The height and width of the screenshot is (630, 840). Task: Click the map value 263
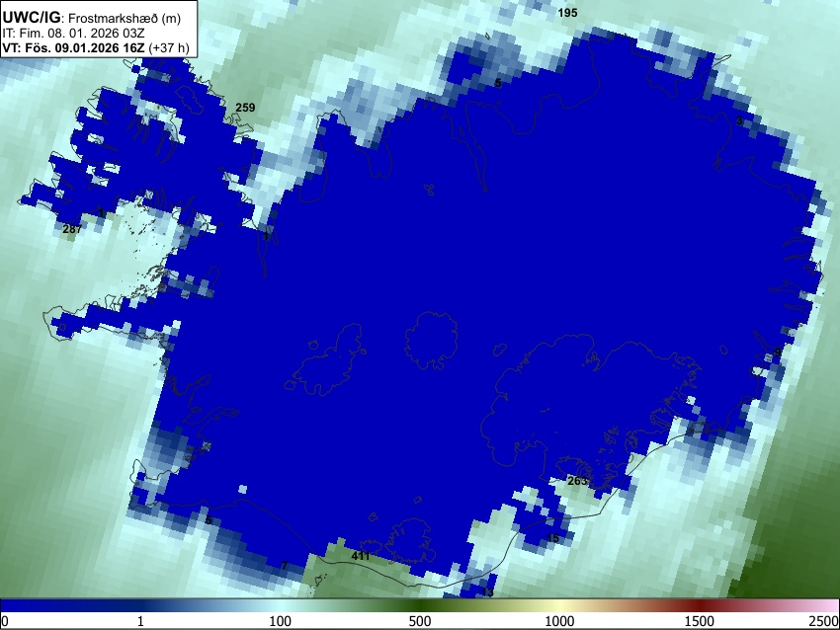pos(577,481)
